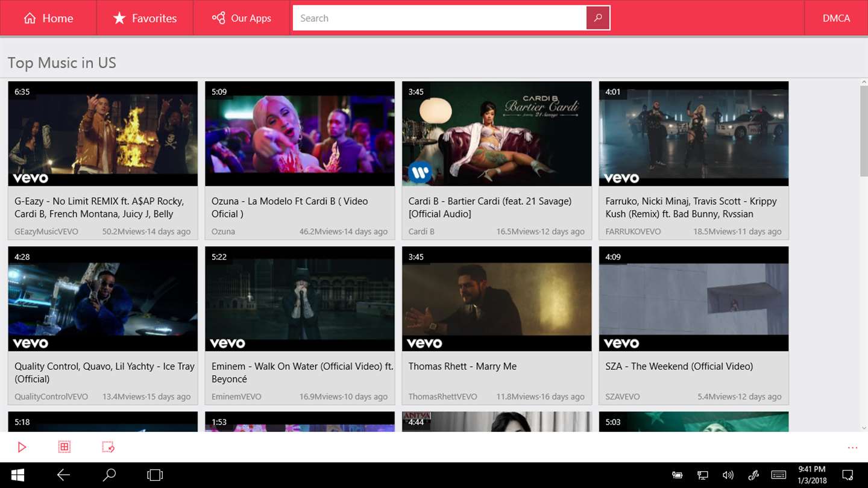Image resolution: width=868 pixels, height=488 pixels.
Task: Open Quality Control Ice Tray thumbnail
Action: (x=102, y=299)
